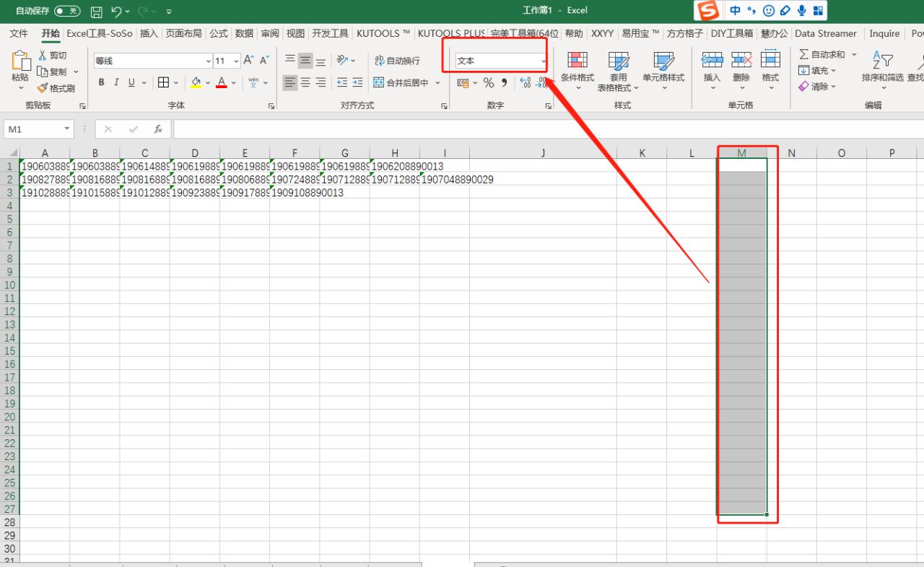Click the fill color bucket icon
Viewport: 924px width, 567px height.
[x=196, y=82]
